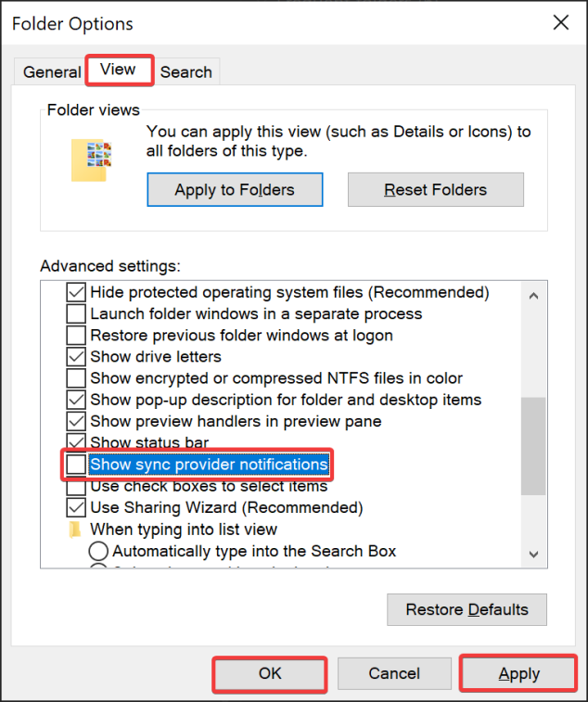Click the Apply to Folders button
Image resolution: width=588 pixels, height=702 pixels.
point(235,190)
